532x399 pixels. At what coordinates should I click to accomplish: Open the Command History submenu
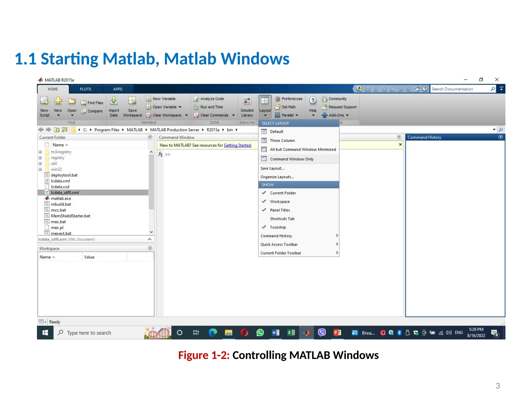[x=299, y=236]
